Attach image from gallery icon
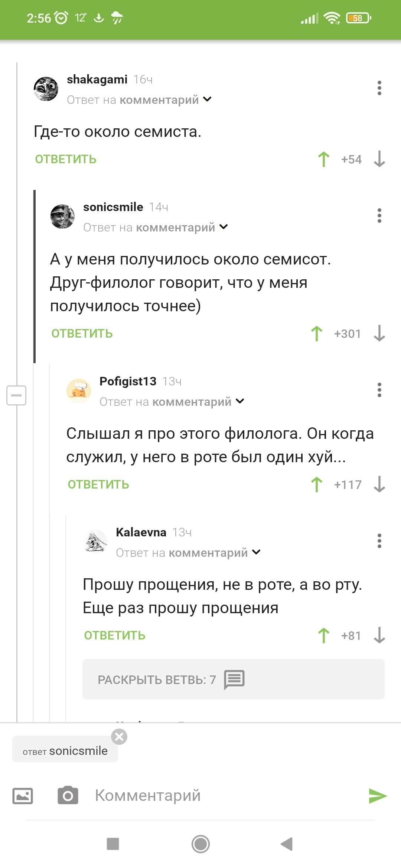Screen dimensions: 401x868 pyautogui.click(x=23, y=796)
